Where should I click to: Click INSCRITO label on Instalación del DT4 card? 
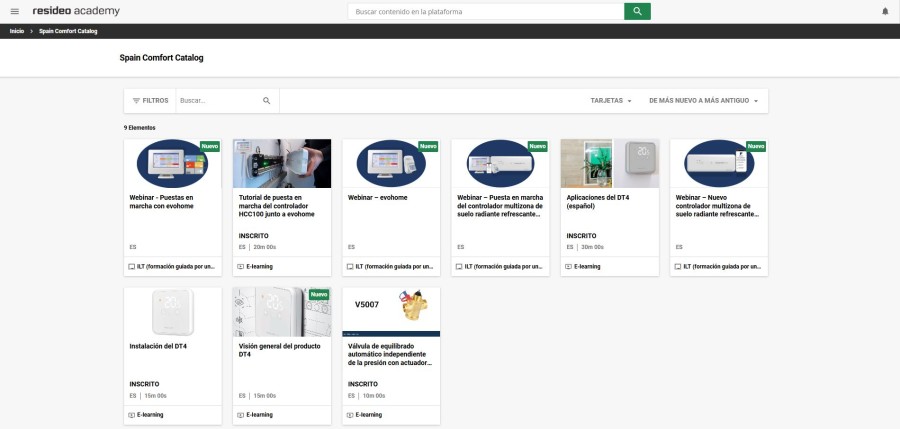point(144,384)
